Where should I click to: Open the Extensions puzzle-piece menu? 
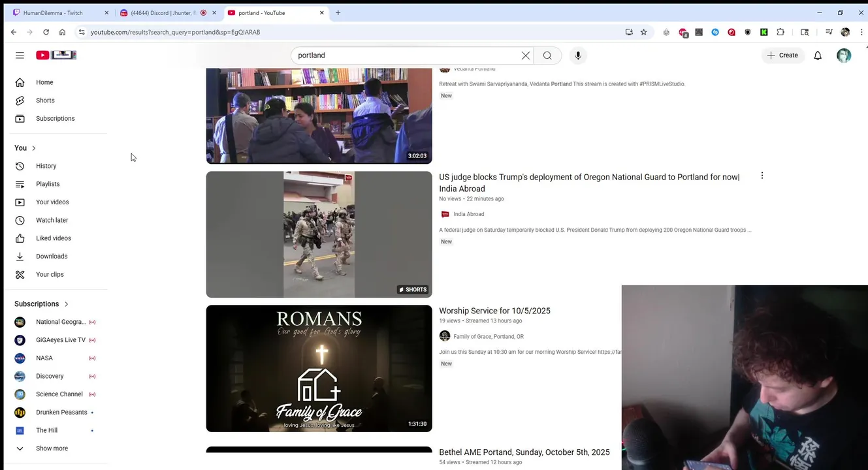pos(780,32)
